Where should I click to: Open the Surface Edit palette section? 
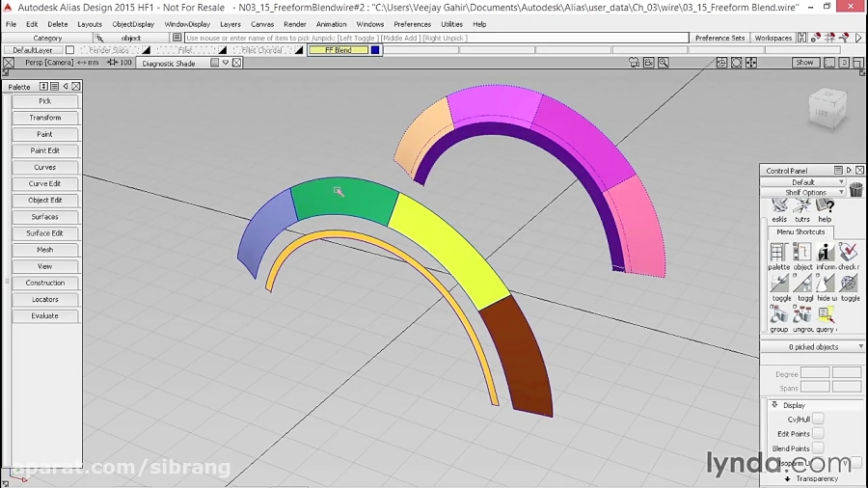[44, 233]
